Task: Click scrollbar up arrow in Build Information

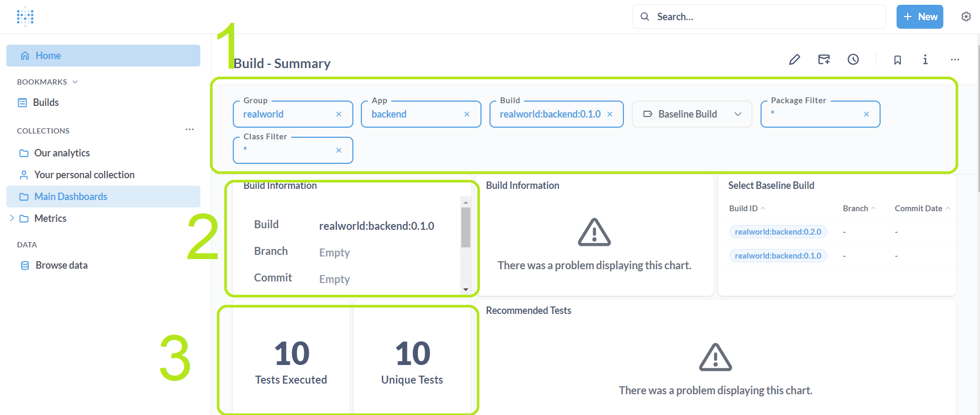Action: tap(466, 202)
